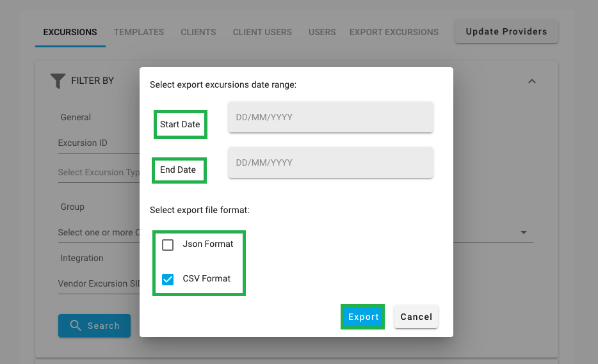The width and height of the screenshot is (598, 364).
Task: Focus the Start Date input field
Action: pyautogui.click(x=330, y=118)
